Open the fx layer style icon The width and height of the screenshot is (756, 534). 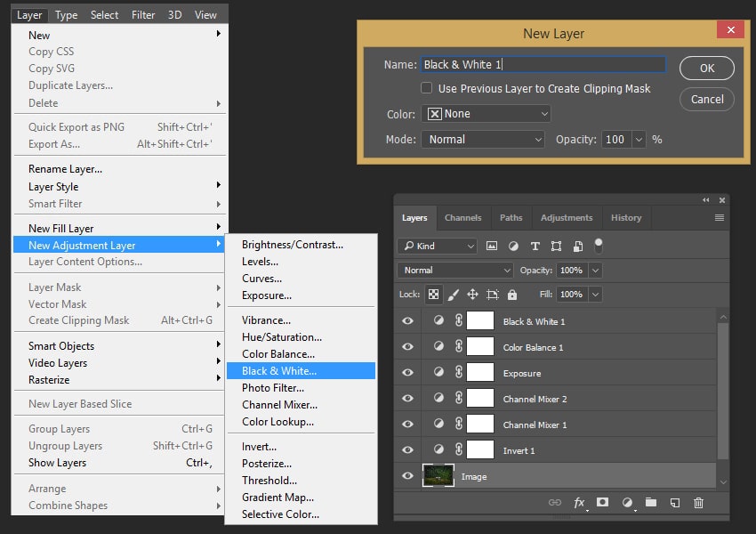579,503
